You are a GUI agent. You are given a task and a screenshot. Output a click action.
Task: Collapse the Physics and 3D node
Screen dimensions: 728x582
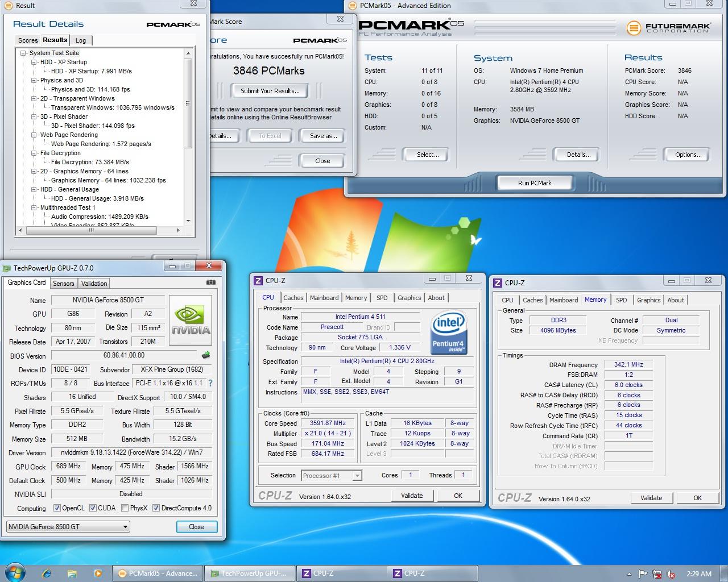[x=34, y=80]
